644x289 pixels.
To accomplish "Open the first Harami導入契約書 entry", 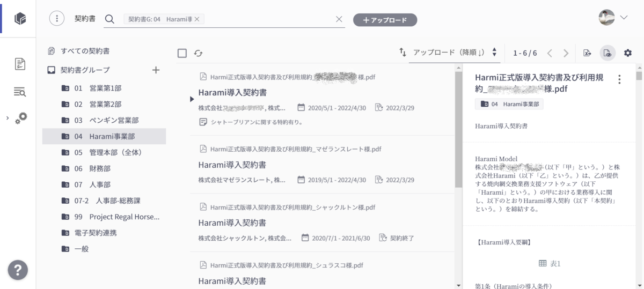I will 232,92.
